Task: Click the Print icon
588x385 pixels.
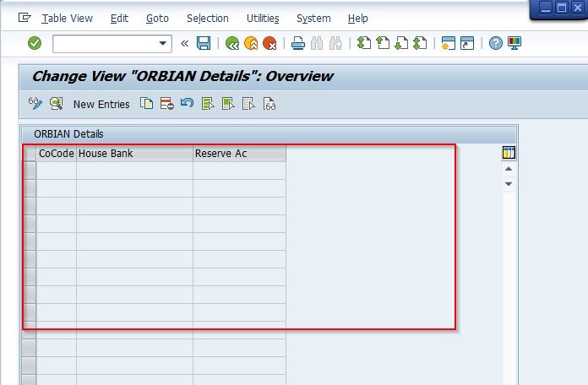Action: [x=298, y=43]
